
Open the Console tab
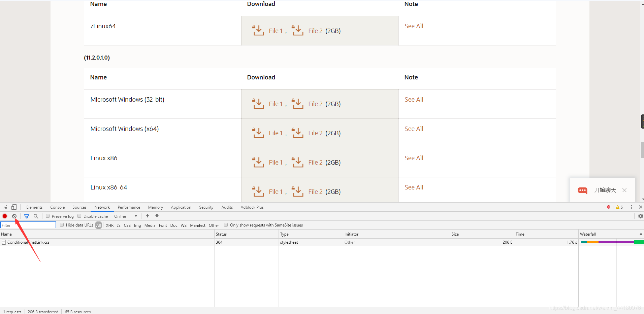click(58, 207)
